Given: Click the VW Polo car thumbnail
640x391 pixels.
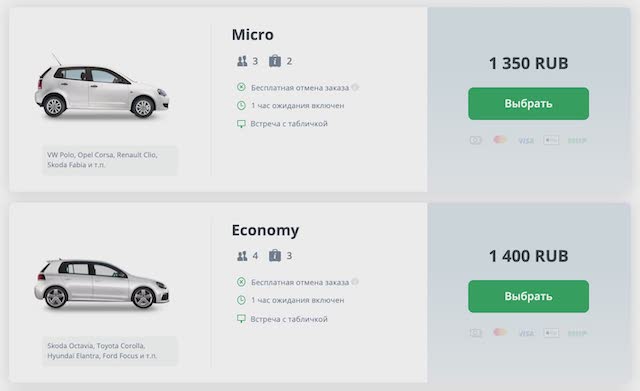Looking at the screenshot, I should tap(102, 88).
